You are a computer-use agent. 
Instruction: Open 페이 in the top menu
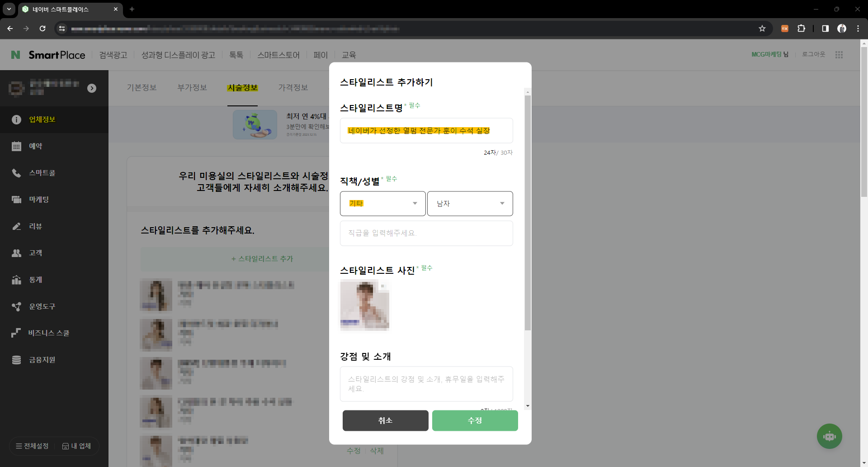click(321, 55)
